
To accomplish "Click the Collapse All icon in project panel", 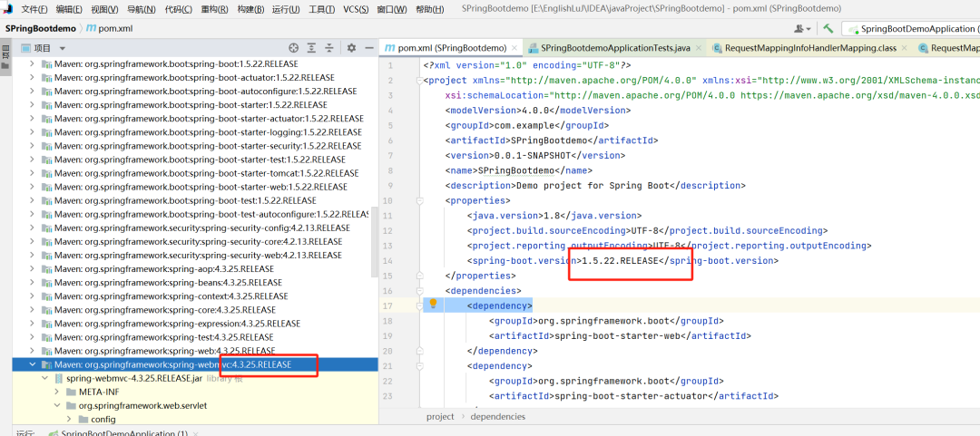I will click(329, 48).
